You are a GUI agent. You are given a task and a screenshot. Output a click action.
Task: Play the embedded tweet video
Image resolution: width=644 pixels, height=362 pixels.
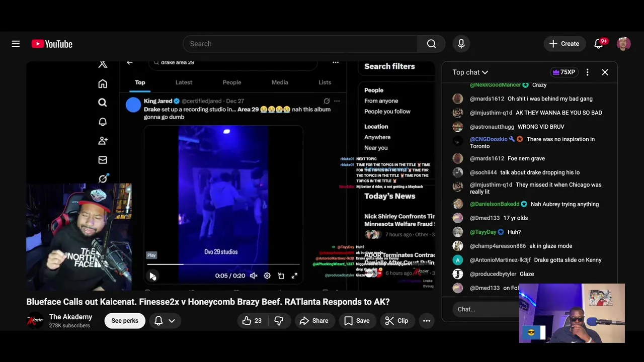(x=152, y=276)
